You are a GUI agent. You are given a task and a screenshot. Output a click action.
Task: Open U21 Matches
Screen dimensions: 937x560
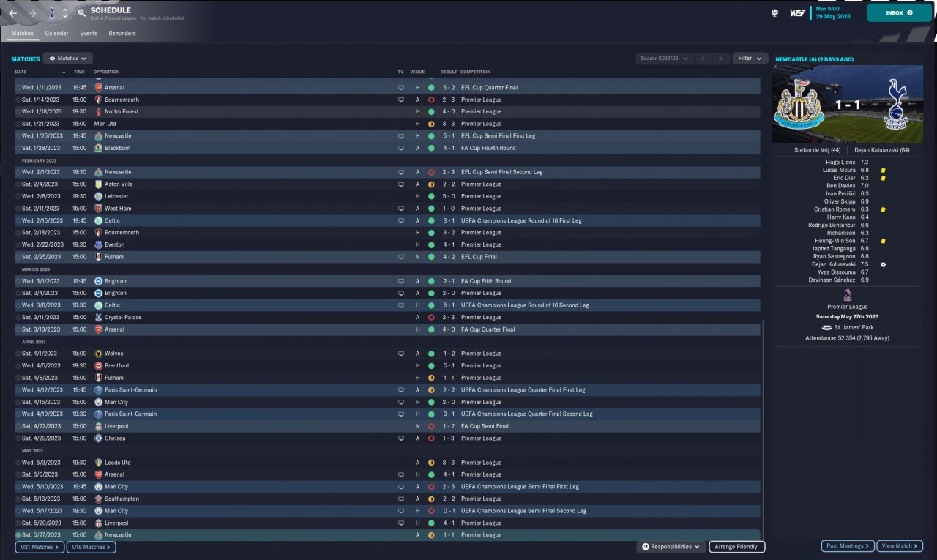[40, 547]
